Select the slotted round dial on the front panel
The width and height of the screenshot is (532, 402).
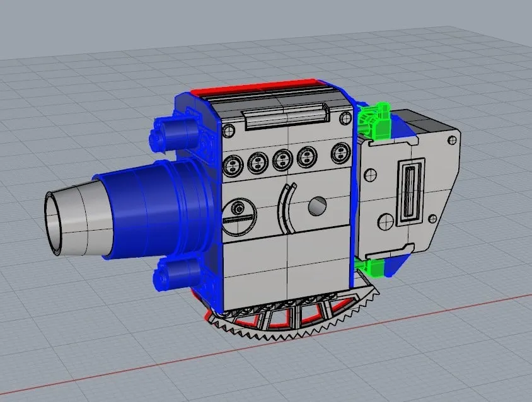238,217
